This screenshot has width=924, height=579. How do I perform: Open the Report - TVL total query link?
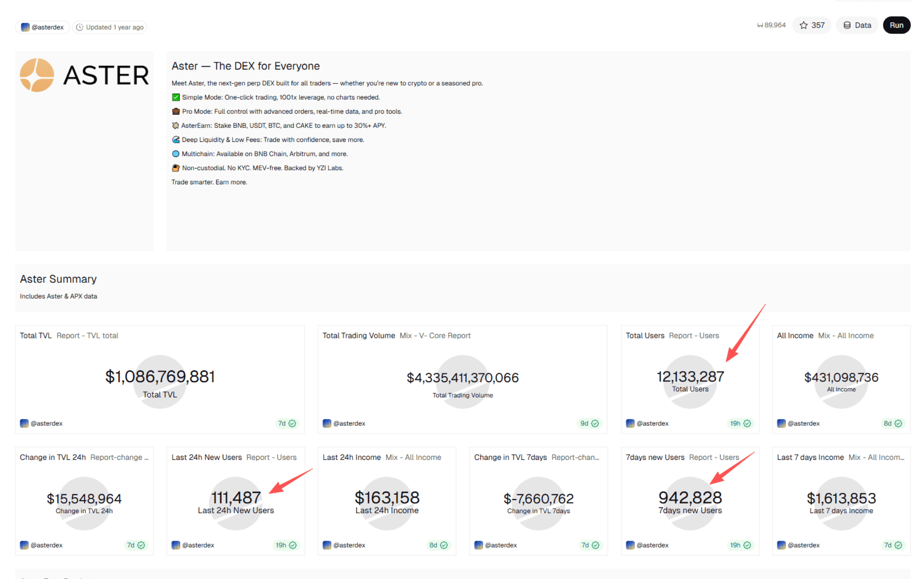coord(87,335)
